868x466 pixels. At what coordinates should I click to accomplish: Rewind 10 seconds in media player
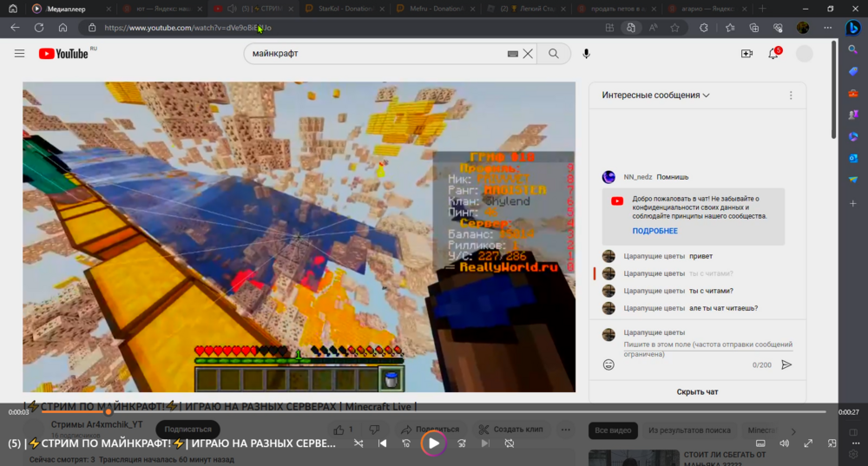click(x=406, y=443)
